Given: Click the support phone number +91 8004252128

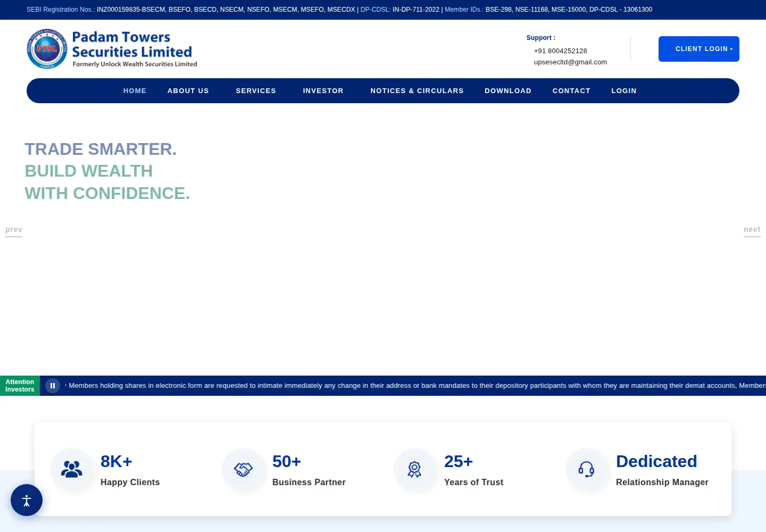Looking at the screenshot, I should click(561, 51).
